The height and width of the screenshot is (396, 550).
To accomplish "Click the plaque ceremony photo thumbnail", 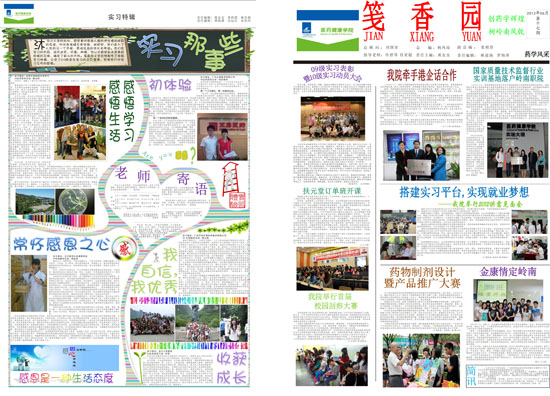I will tap(421, 155).
